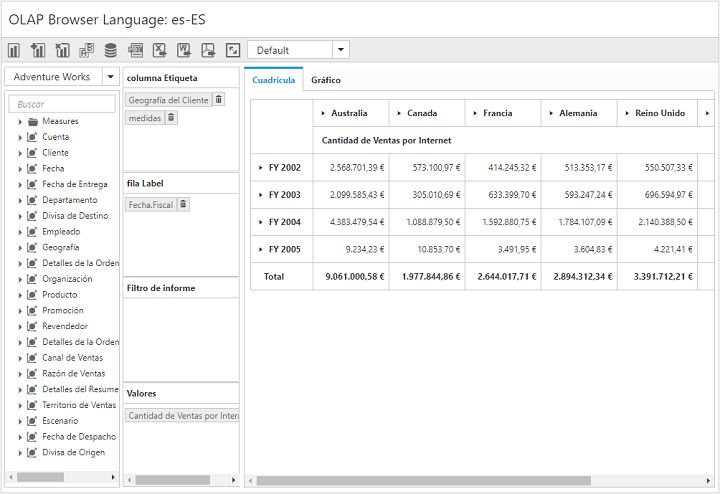Screen dimensions: 720x494
Task: Delete the Geografía del Cliente field
Action: pos(219,100)
